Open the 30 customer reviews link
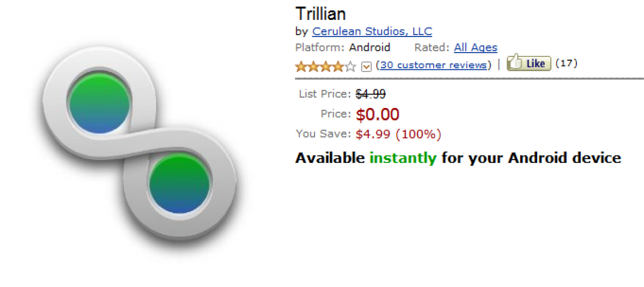Viewport: 644px width, 287px height. 435,65
